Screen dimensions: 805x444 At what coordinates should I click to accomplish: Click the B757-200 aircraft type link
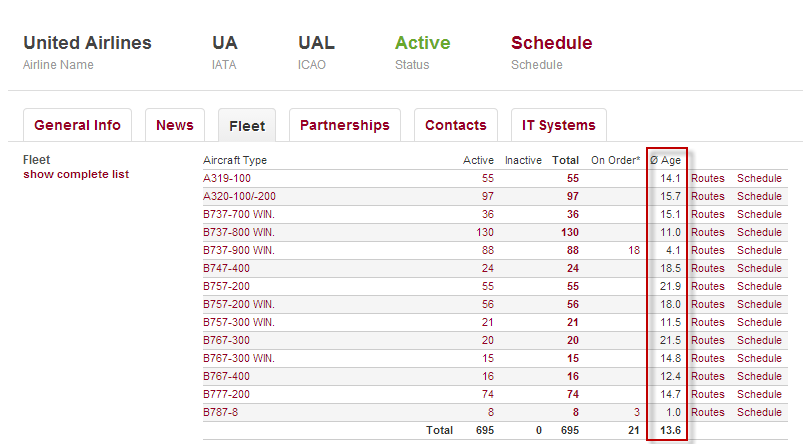point(227,286)
